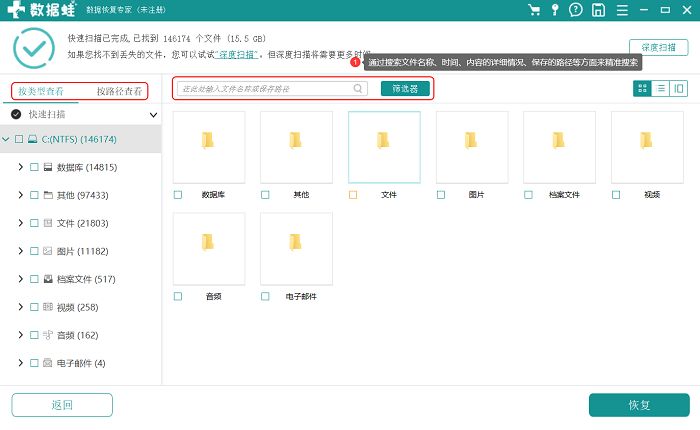Screen dimensions: 700x430
Task: Click the 视频 video icon in tree
Action: click(x=48, y=307)
